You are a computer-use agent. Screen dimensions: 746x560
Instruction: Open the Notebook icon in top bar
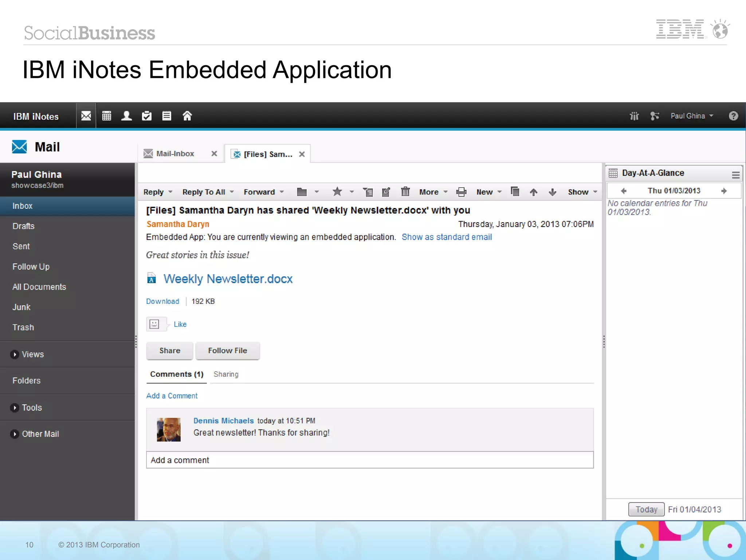coord(166,116)
